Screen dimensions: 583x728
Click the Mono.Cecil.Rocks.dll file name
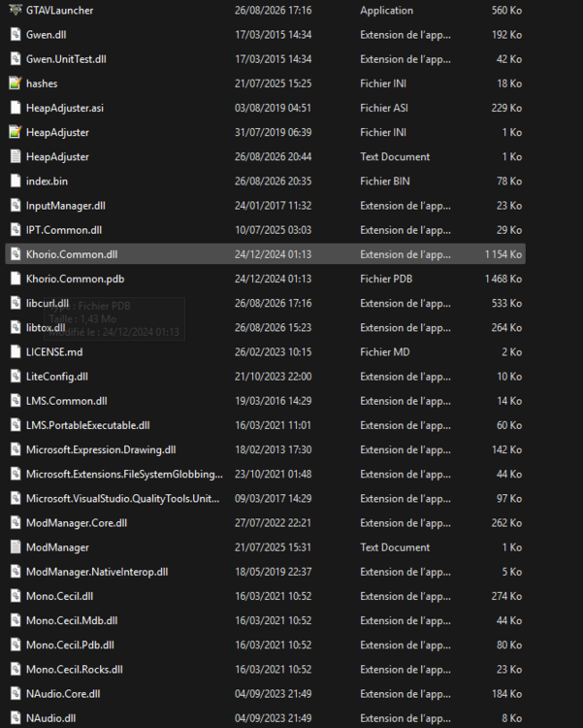click(x=75, y=669)
